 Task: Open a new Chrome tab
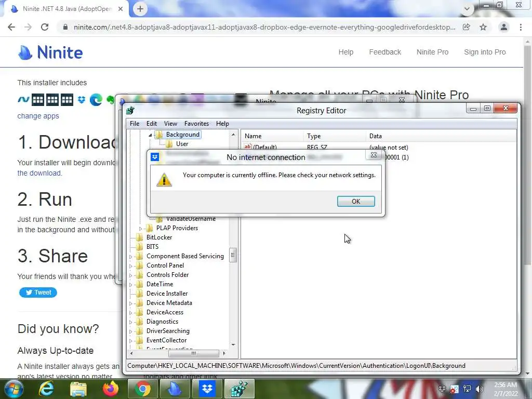pos(140,9)
